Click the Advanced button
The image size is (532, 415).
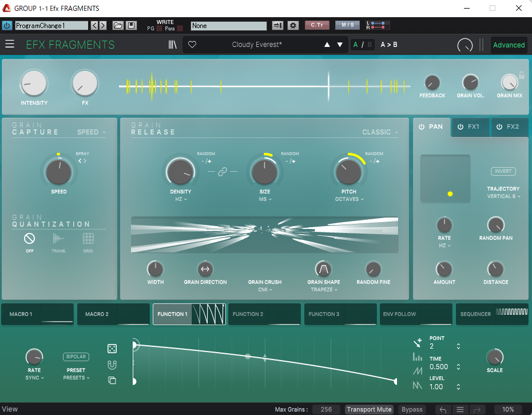(509, 45)
